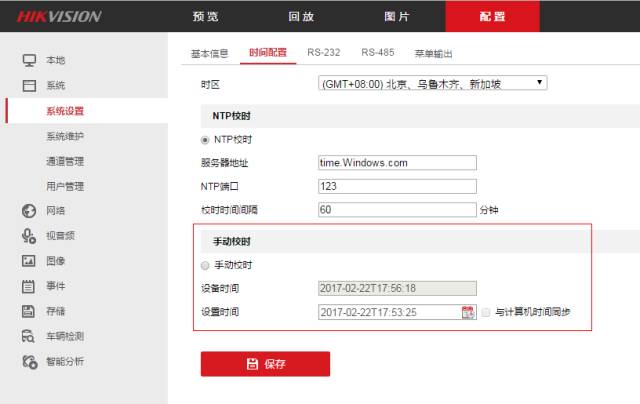This screenshot has width=640, height=404.
Task: Open the 网络 globe icon
Action: pos(29,211)
